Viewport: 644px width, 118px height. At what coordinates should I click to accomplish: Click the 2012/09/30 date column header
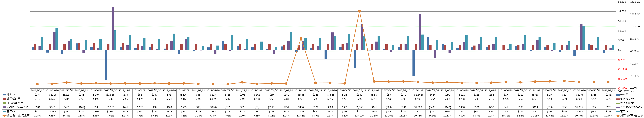pyautogui.click(x=111, y=91)
